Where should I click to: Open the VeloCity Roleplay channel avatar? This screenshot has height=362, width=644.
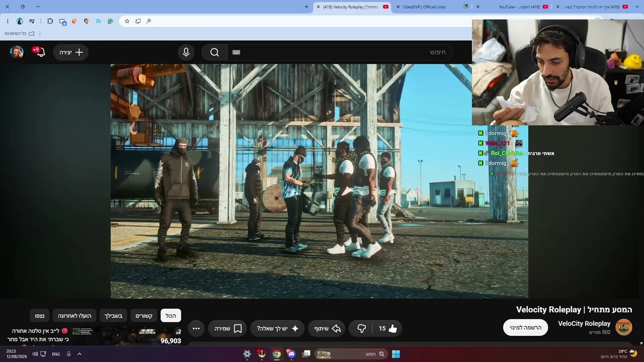click(624, 327)
